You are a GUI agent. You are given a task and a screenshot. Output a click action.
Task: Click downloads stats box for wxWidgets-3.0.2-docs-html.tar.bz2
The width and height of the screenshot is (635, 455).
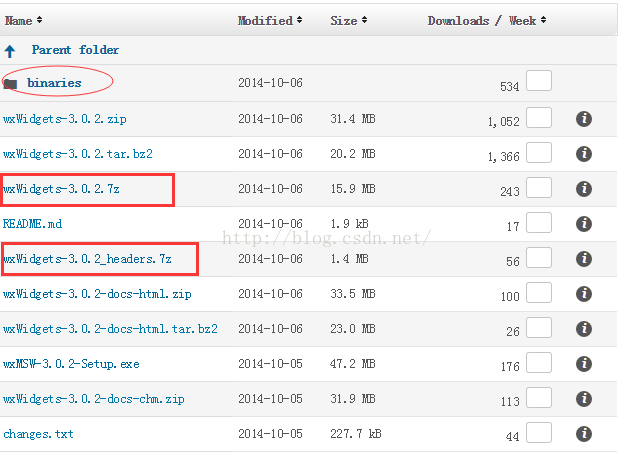539,327
